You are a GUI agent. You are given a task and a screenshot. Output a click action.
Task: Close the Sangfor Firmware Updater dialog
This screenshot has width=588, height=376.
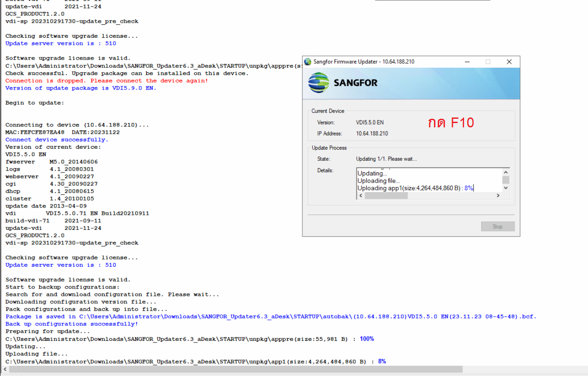click(509, 62)
